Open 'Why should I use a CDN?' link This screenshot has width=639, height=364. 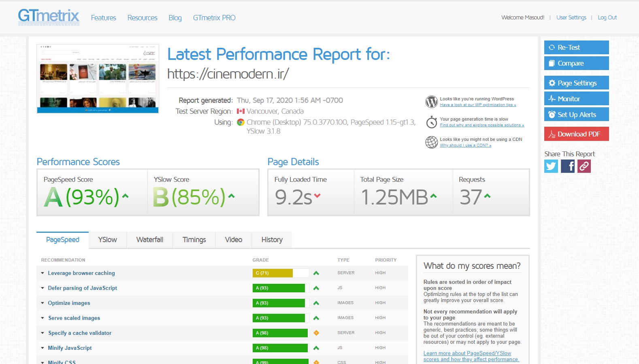tap(466, 145)
